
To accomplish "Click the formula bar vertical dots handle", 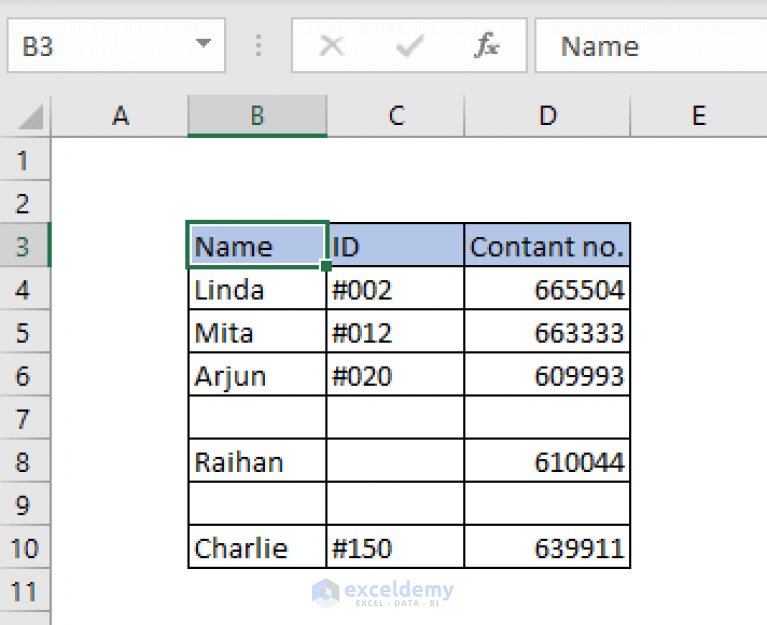I will click(258, 45).
